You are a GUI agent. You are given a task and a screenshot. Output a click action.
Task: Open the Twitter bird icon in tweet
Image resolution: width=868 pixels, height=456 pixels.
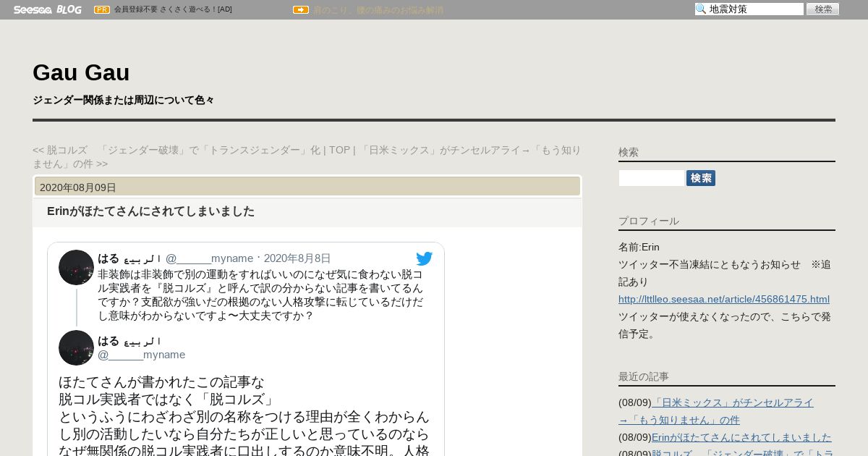(425, 258)
